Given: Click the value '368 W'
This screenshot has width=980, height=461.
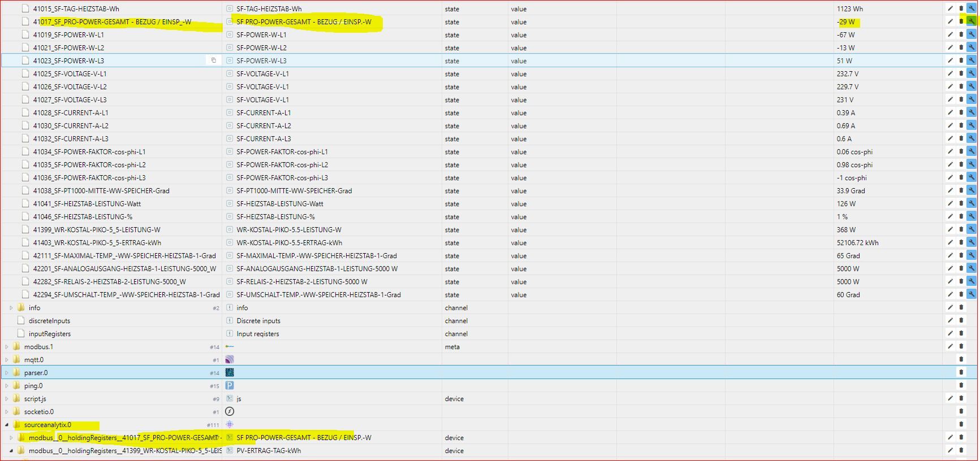Looking at the screenshot, I should (x=846, y=230).
